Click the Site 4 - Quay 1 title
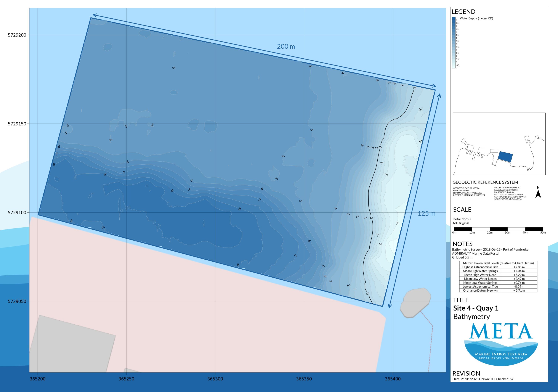Viewport: 558px width, 392px height. (x=476, y=308)
